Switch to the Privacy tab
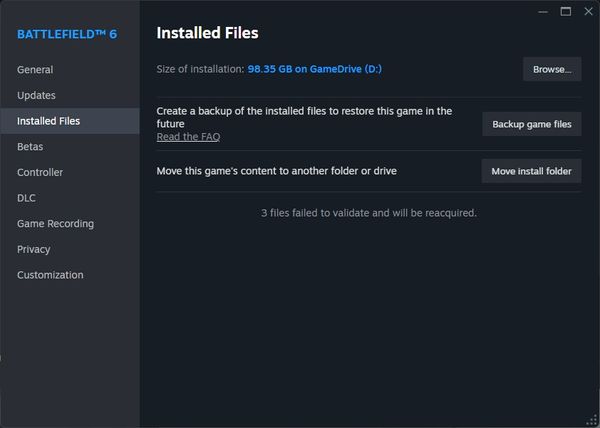This screenshot has height=428, width=600. point(33,249)
